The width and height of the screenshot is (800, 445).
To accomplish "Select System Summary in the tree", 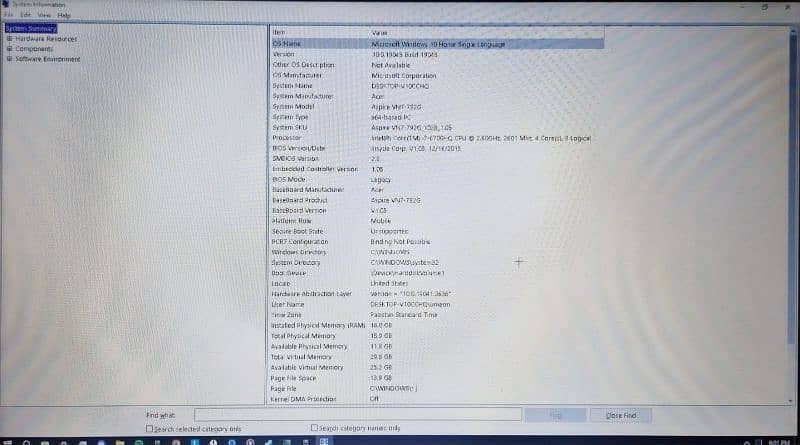I will 30,29.
